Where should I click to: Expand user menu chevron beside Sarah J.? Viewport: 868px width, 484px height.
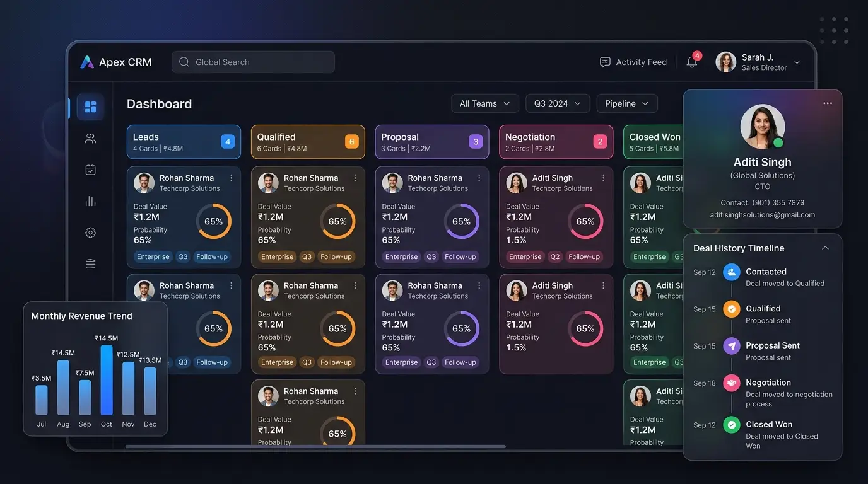tap(797, 62)
